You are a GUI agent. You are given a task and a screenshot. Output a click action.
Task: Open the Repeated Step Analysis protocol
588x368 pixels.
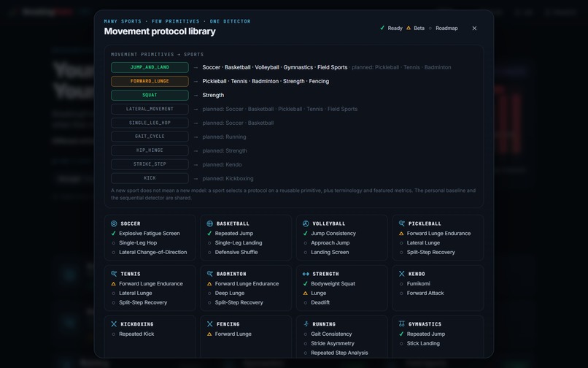pos(339,353)
